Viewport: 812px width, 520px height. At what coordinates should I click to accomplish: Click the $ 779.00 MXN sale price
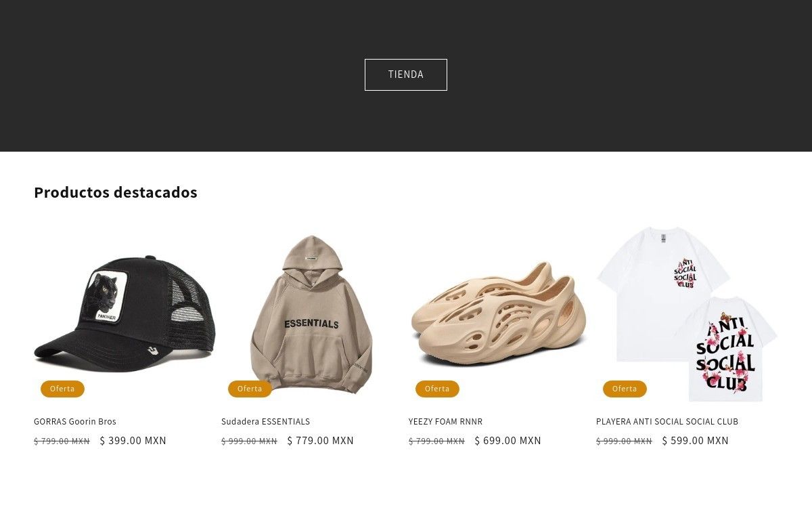[321, 441]
